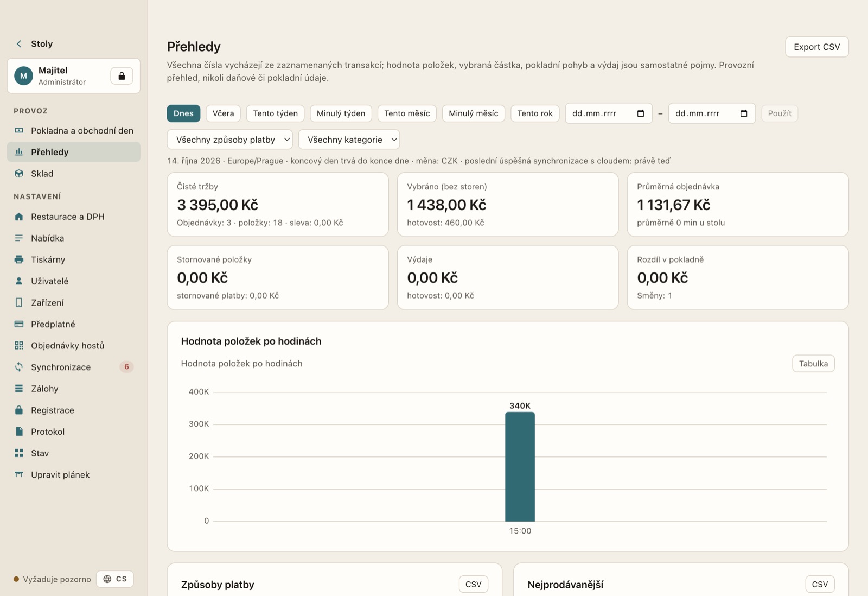Open the Synchronizace label in the sidebar
Screen dimensions: 868x596
61,367
